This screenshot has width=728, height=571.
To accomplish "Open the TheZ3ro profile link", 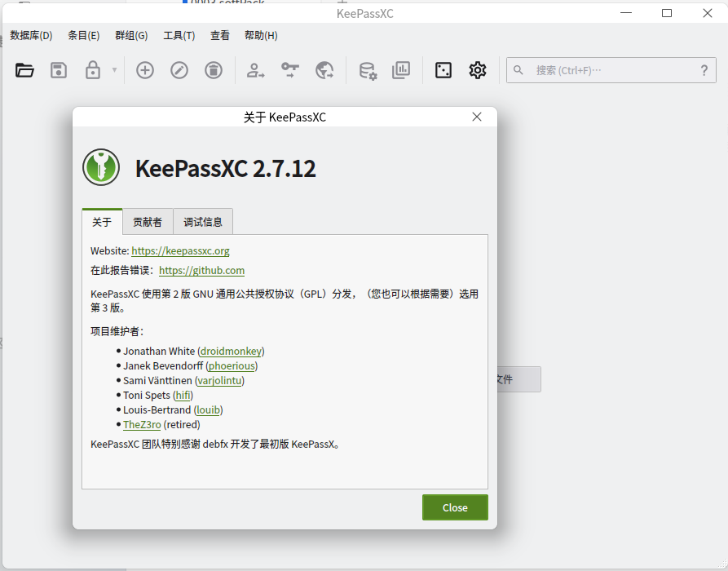I will pyautogui.click(x=142, y=425).
